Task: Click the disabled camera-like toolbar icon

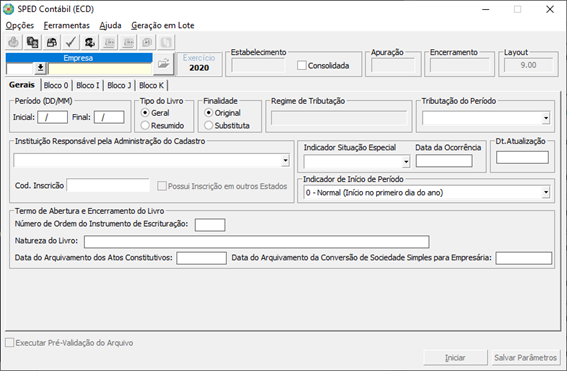Action: pyautogui.click(x=147, y=42)
